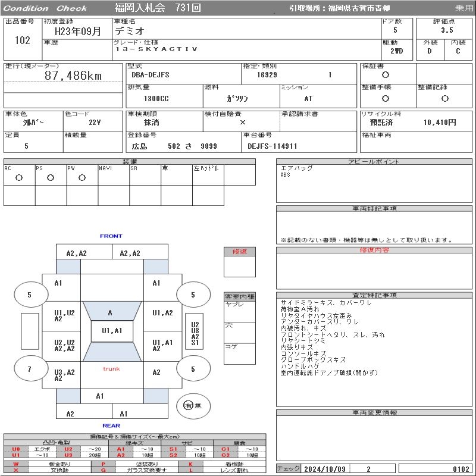Screen dimensions: 476x476
Task: Select the evaluation score 3.5
Action: 447,30
